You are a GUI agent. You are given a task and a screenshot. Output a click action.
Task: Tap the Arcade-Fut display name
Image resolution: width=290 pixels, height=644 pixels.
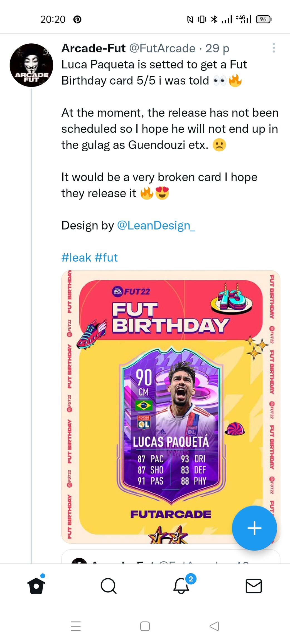coord(94,48)
